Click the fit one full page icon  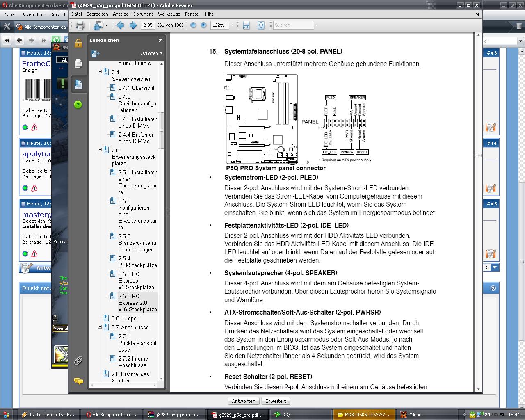point(261,25)
